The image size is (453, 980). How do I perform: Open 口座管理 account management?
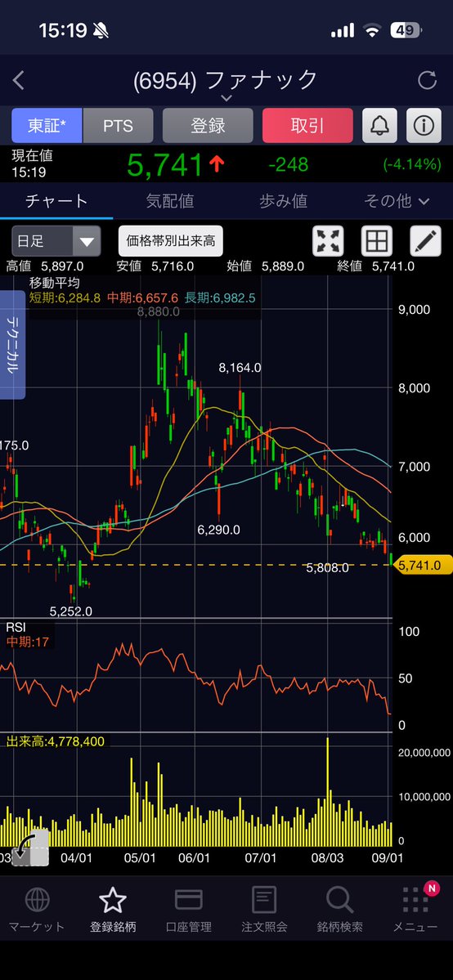click(188, 910)
